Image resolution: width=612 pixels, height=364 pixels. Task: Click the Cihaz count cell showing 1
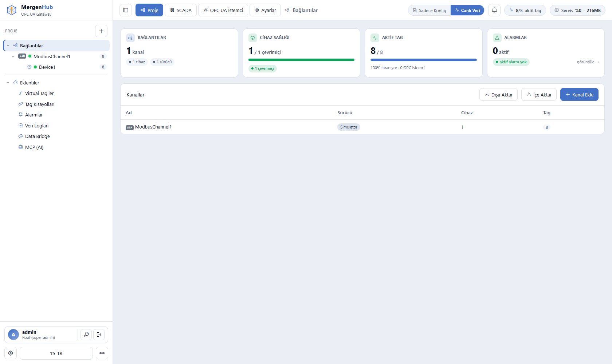tap(462, 127)
